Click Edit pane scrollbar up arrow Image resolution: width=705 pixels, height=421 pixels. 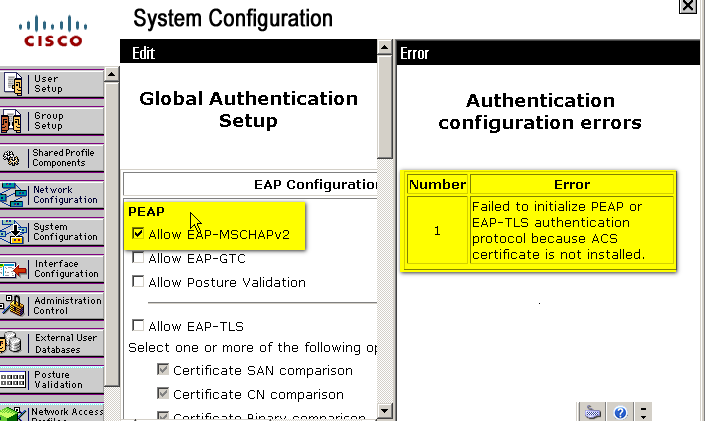[x=384, y=47]
